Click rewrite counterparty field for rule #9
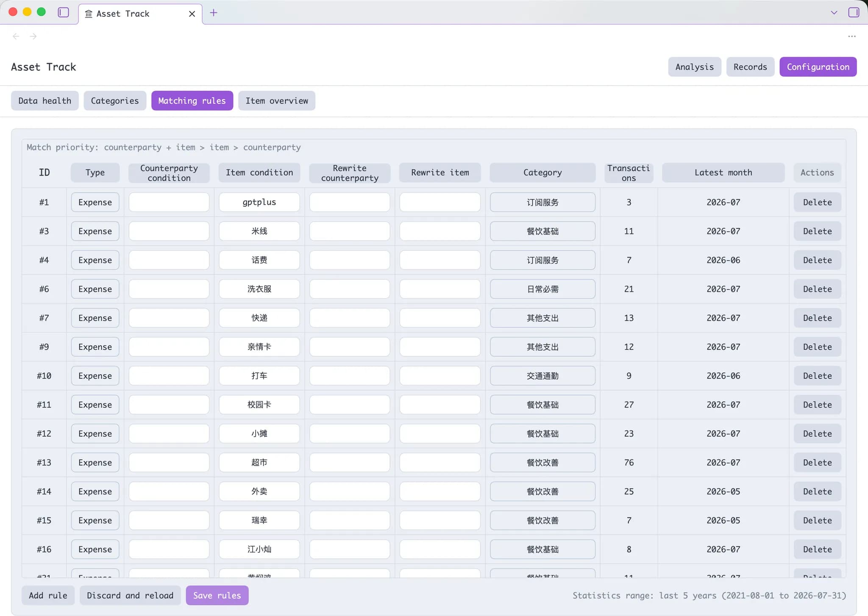The height and width of the screenshot is (616, 868). [350, 347]
